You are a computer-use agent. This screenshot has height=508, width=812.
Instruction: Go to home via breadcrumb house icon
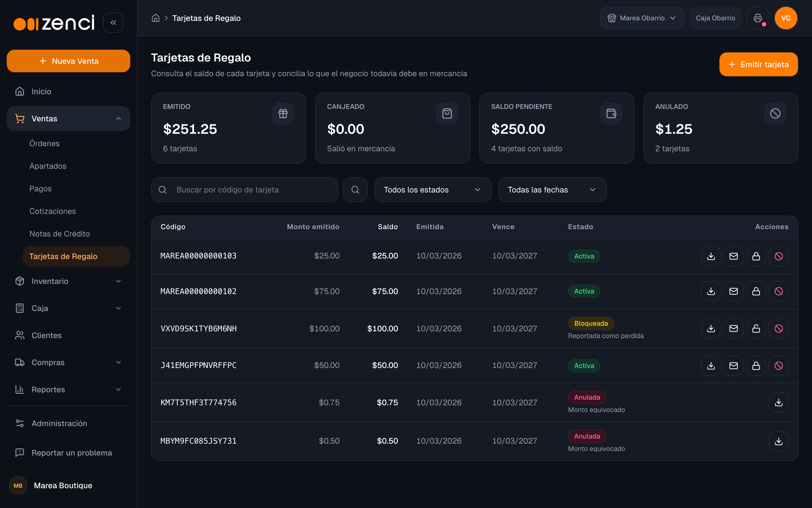(155, 18)
